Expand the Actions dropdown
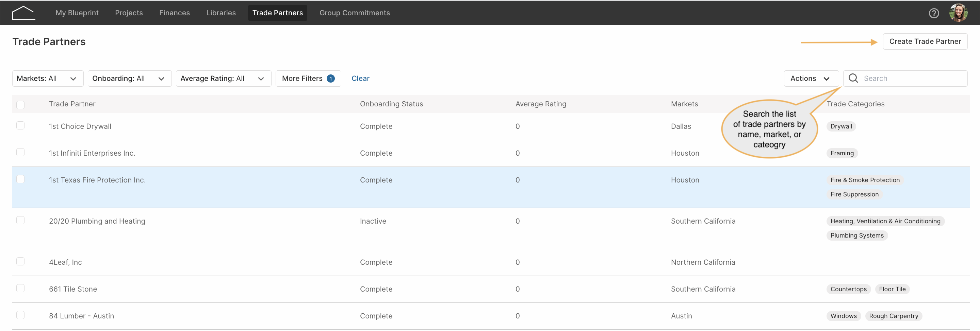 coord(811,79)
